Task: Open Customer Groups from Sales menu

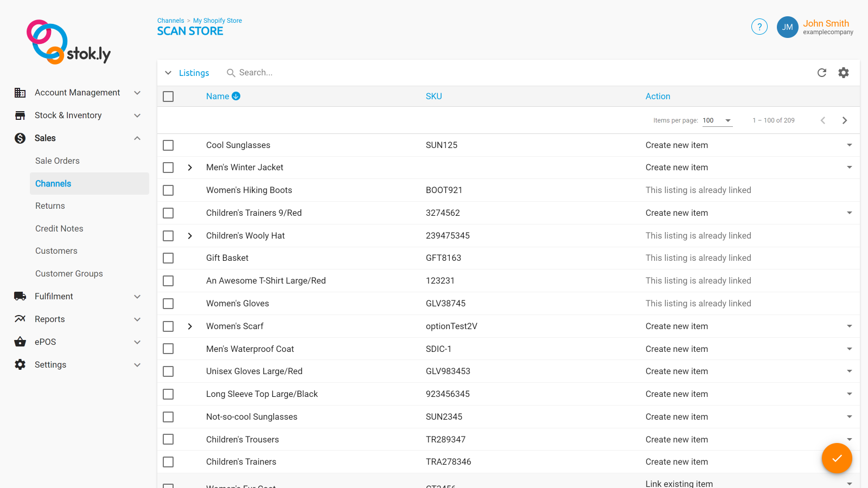Action: [69, 273]
